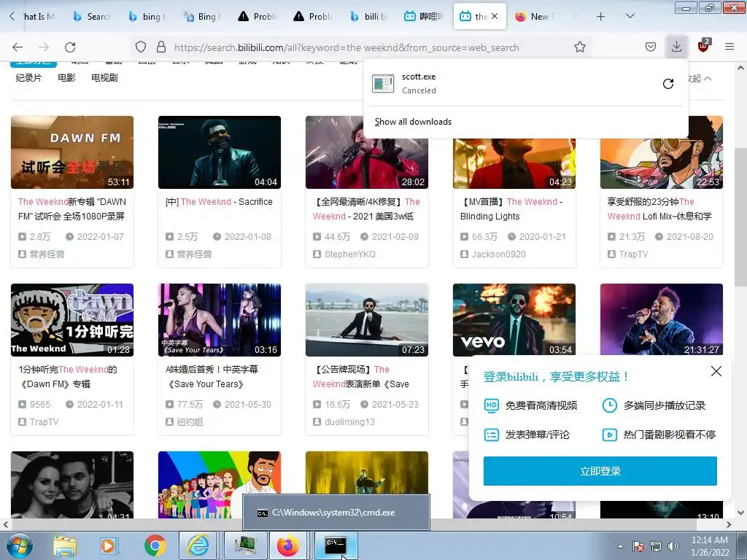This screenshot has height=560, width=747.
Task: Click Show all downloads
Action: click(x=413, y=122)
